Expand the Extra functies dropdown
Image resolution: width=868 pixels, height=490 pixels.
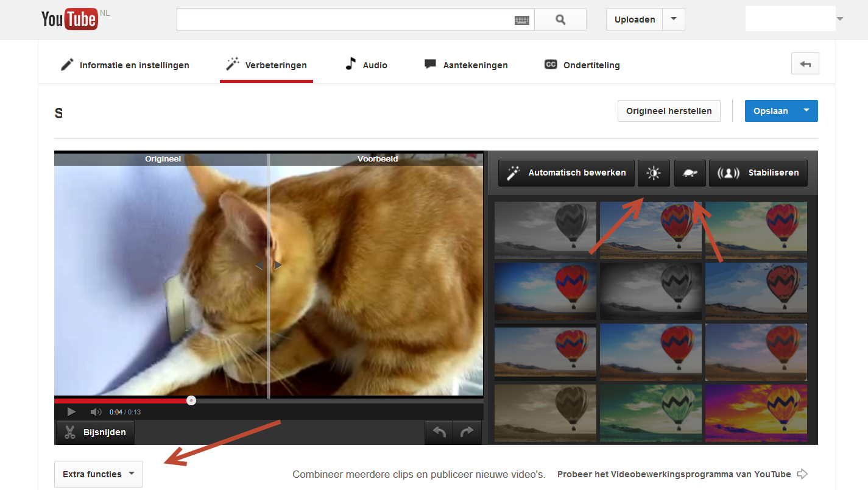(99, 474)
